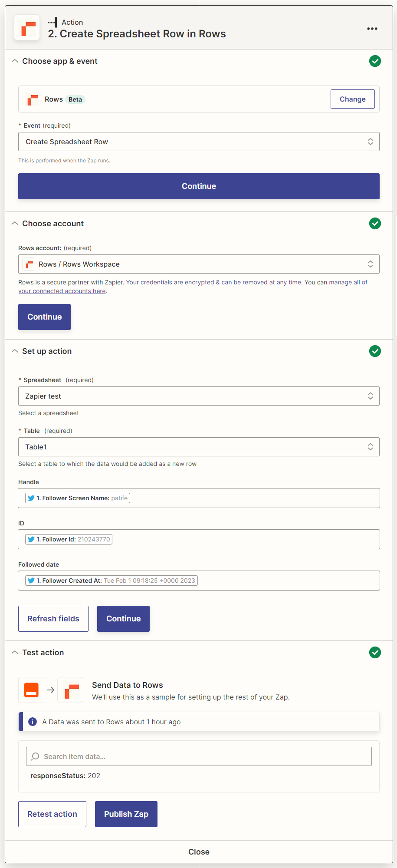Open the three-dot more options menu
Screen dimensions: 397x868
pyautogui.click(x=372, y=29)
